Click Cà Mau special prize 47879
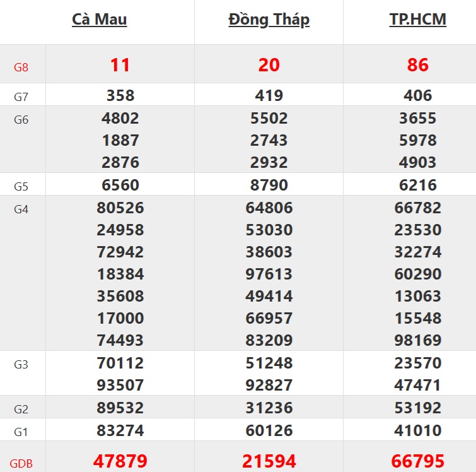This screenshot has width=476, height=472. point(120,461)
